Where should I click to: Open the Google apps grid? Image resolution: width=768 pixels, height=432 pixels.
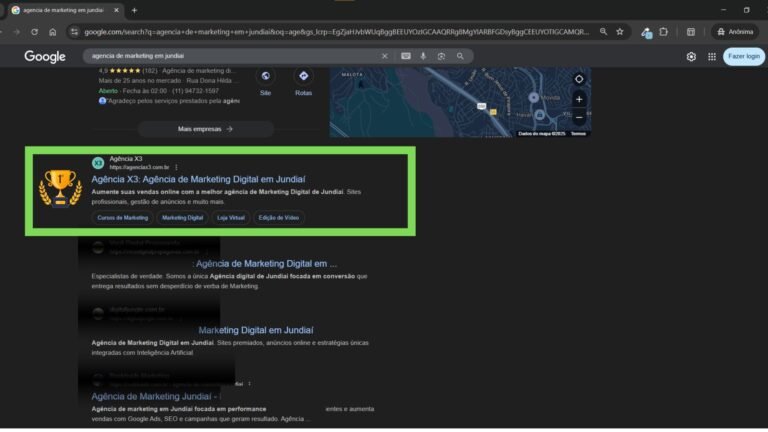click(x=712, y=56)
